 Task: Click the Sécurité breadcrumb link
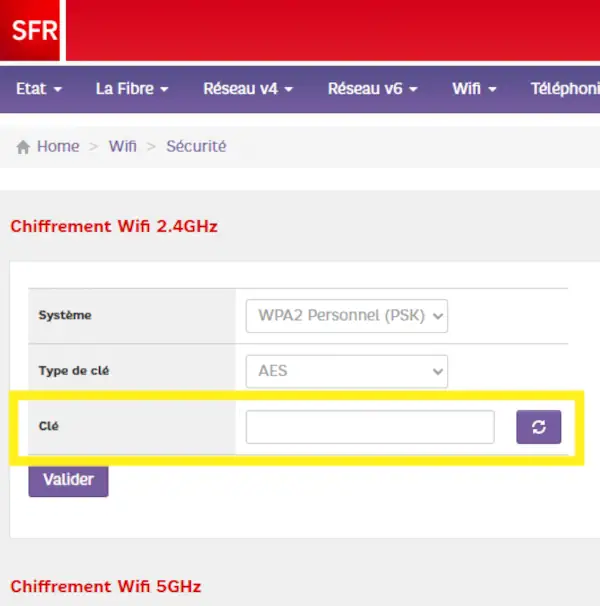click(196, 146)
